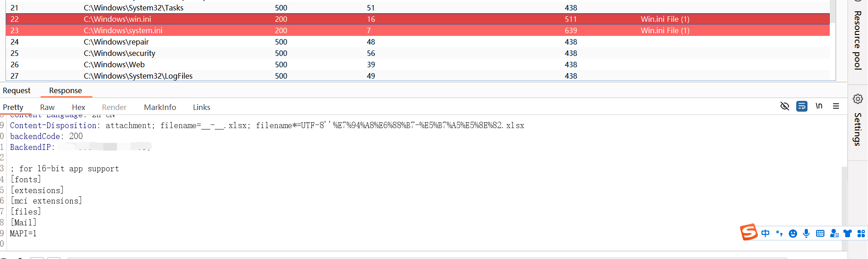The height and width of the screenshot is (259, 868).
Task: Click the '; for 16-bit app support' line
Action: [x=64, y=169]
